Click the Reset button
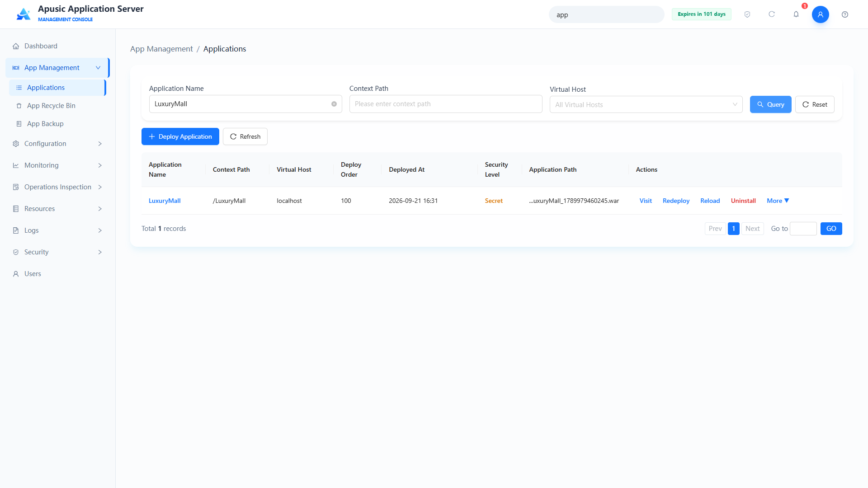This screenshot has height=488, width=868. 815,104
